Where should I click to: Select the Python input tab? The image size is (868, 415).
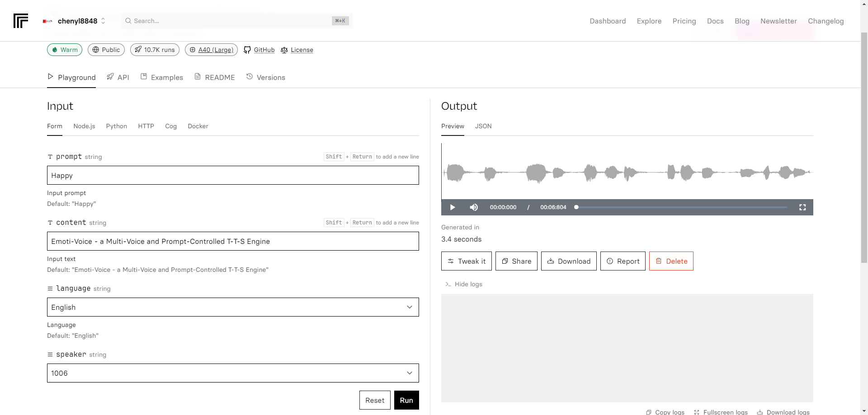tap(116, 126)
